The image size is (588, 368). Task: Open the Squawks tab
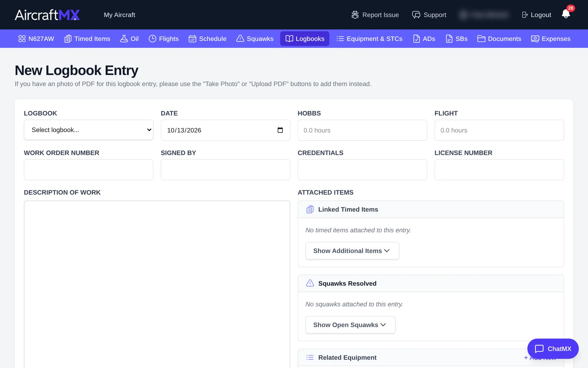(255, 39)
